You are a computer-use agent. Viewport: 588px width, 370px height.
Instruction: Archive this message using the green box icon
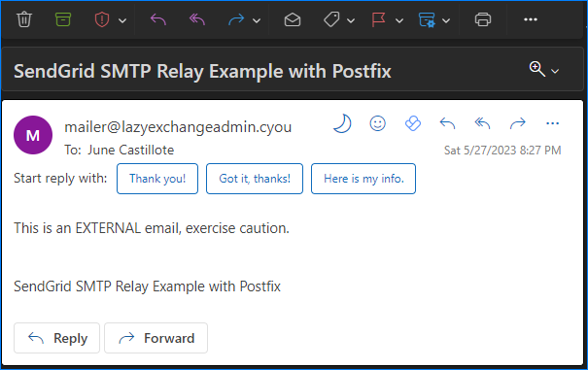[63, 19]
